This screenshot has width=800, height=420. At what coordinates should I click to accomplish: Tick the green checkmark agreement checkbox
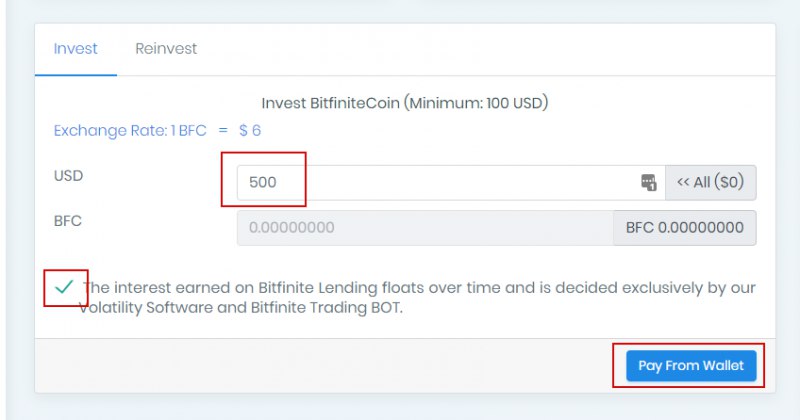[64, 287]
